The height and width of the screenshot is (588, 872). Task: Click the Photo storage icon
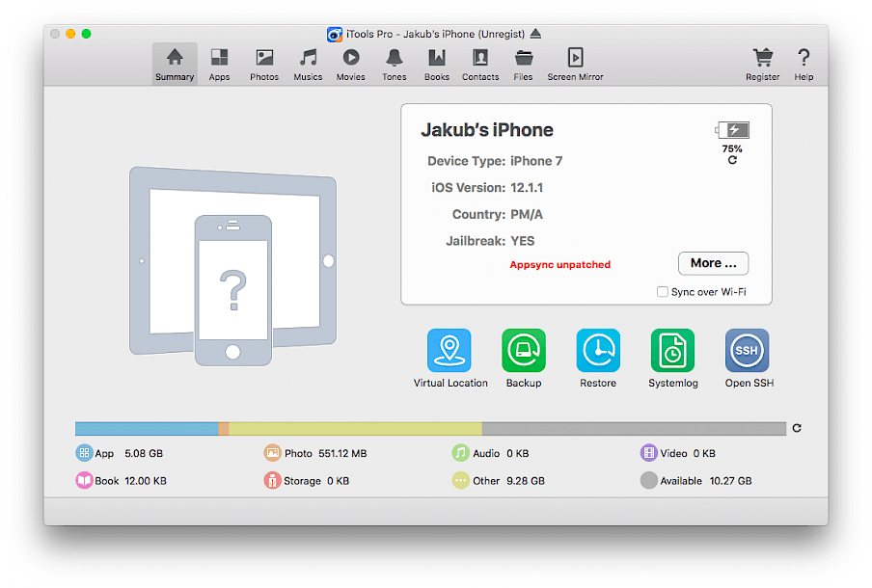(x=272, y=453)
